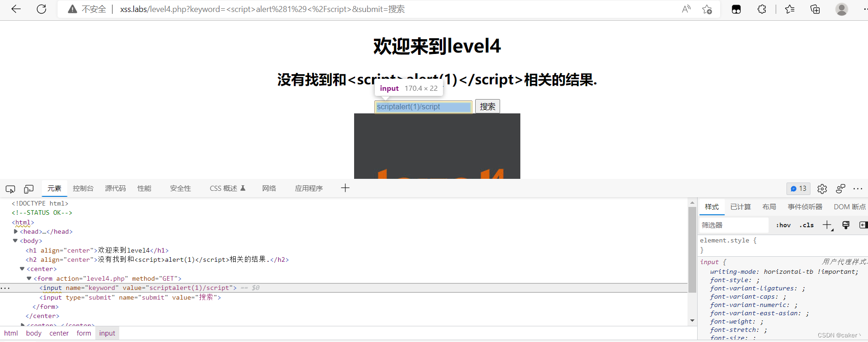Screen dimensions: 868x342
Task: Click the 筛选器 styles filter box
Action: [734, 225]
